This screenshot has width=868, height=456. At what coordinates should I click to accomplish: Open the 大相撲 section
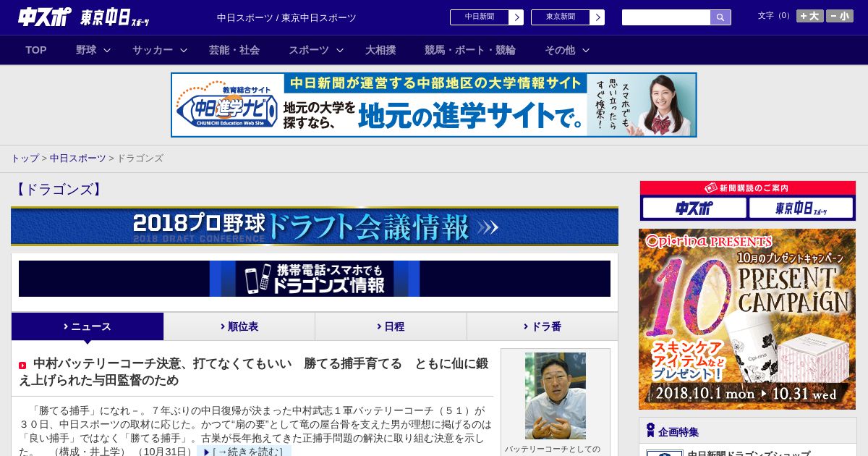pos(380,50)
